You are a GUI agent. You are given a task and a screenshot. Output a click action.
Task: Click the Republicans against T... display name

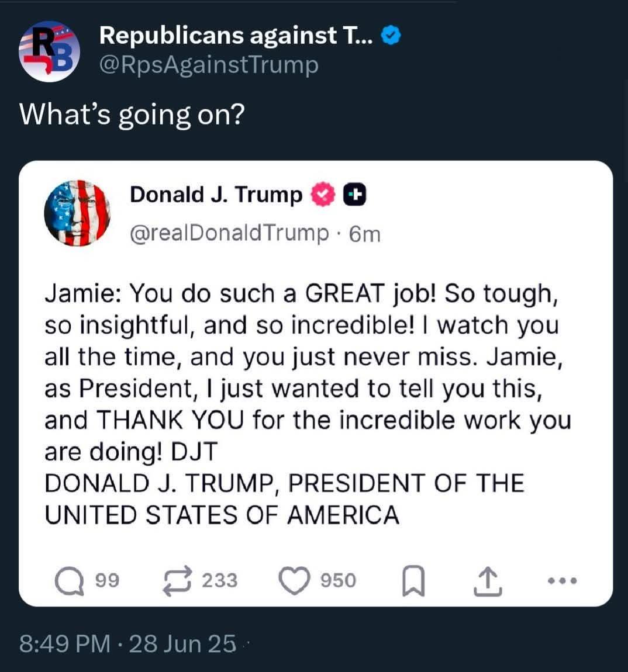coord(236,36)
